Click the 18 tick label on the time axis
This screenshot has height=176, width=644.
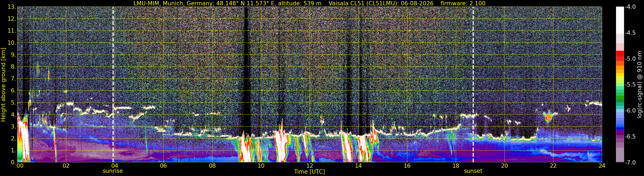456,166
